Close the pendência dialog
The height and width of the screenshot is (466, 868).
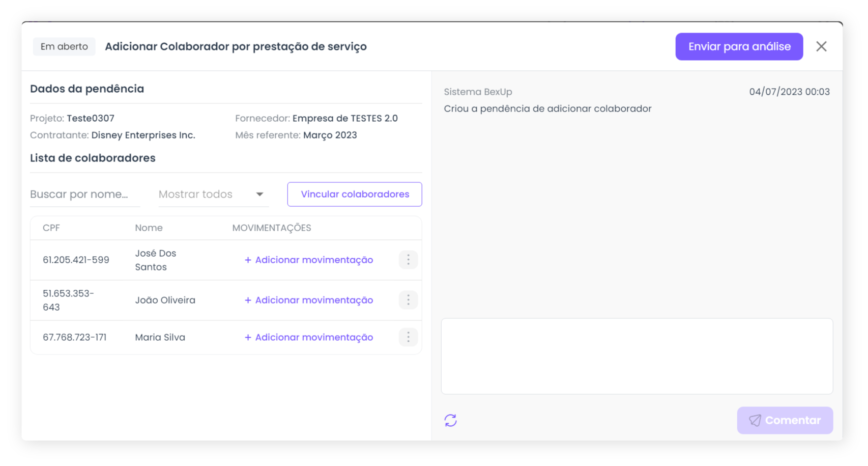tap(821, 46)
